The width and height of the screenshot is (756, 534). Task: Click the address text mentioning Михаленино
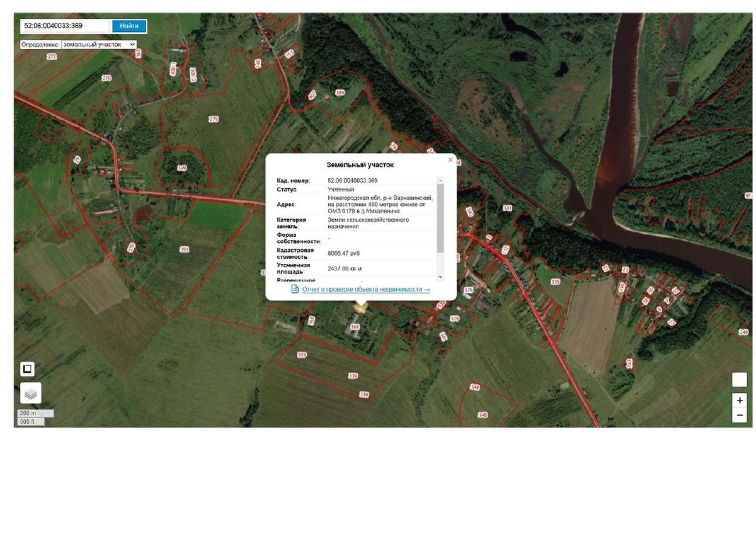click(x=381, y=204)
